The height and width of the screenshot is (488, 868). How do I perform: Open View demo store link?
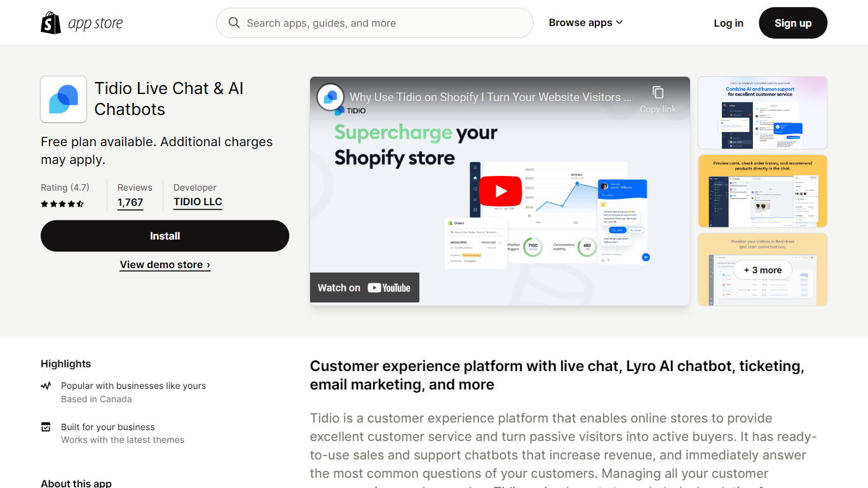[165, 265]
